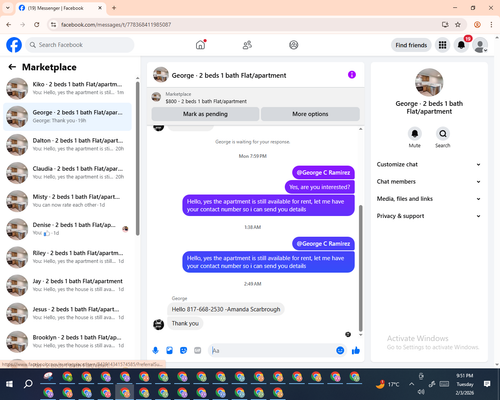
Task: Open the Jesus conversation
Action: [x=68, y=313]
